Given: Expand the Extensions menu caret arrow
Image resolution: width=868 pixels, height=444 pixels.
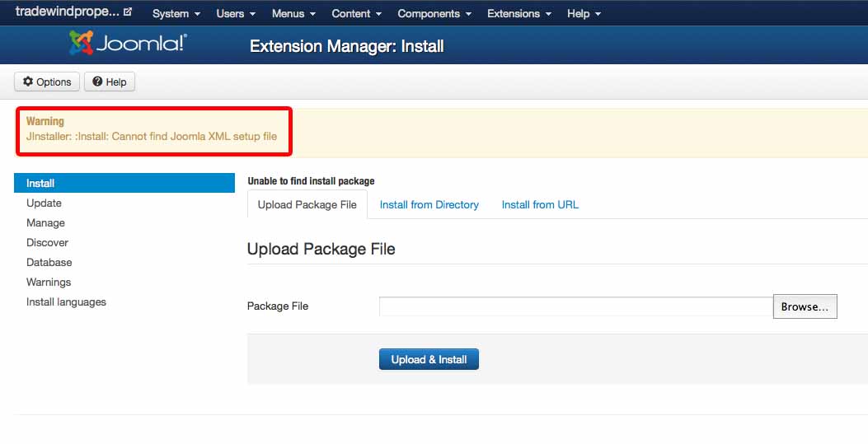Looking at the screenshot, I should (x=549, y=14).
